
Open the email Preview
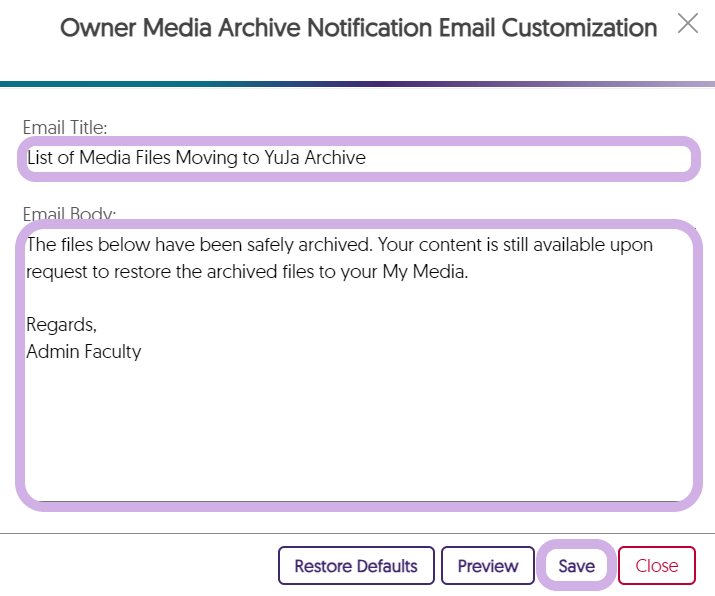point(488,565)
